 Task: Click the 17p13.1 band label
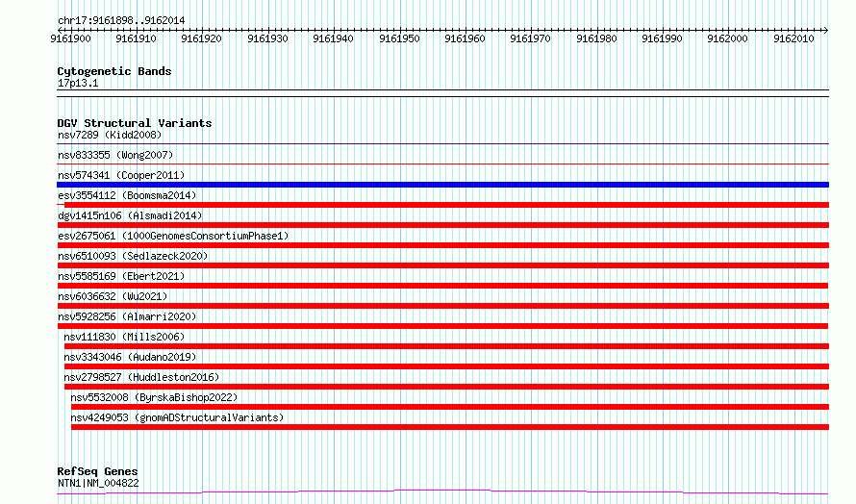click(78, 83)
